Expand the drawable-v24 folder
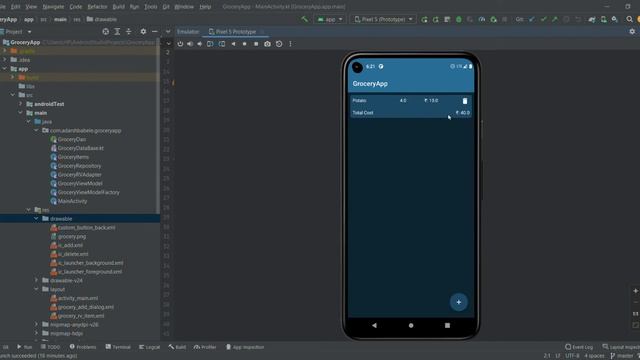The width and height of the screenshot is (640, 360). (x=36, y=280)
